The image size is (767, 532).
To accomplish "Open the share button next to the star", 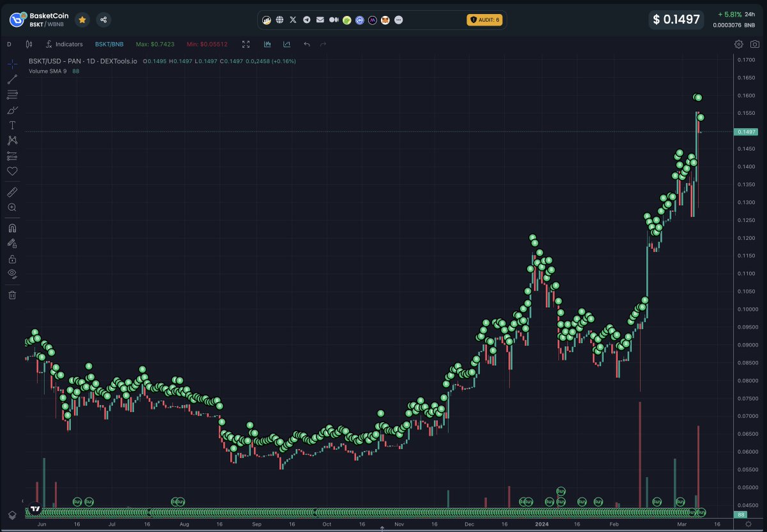I will (x=104, y=20).
